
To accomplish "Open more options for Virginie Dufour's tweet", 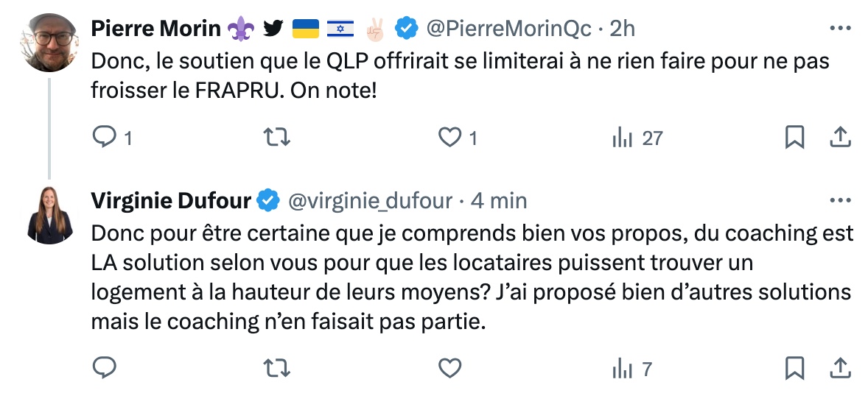I will pos(840,200).
